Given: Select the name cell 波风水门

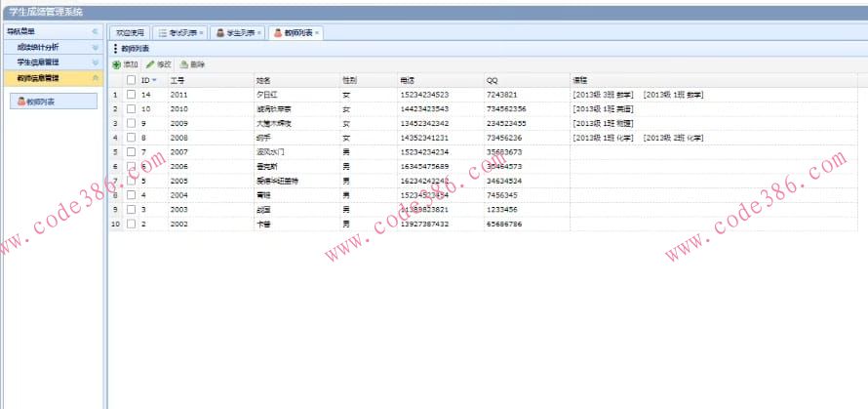Looking at the screenshot, I should click(271, 152).
